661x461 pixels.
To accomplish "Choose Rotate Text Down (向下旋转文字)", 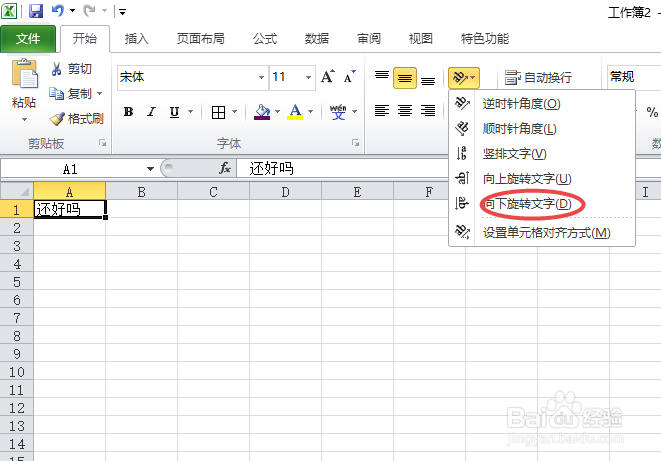I will tap(542, 204).
